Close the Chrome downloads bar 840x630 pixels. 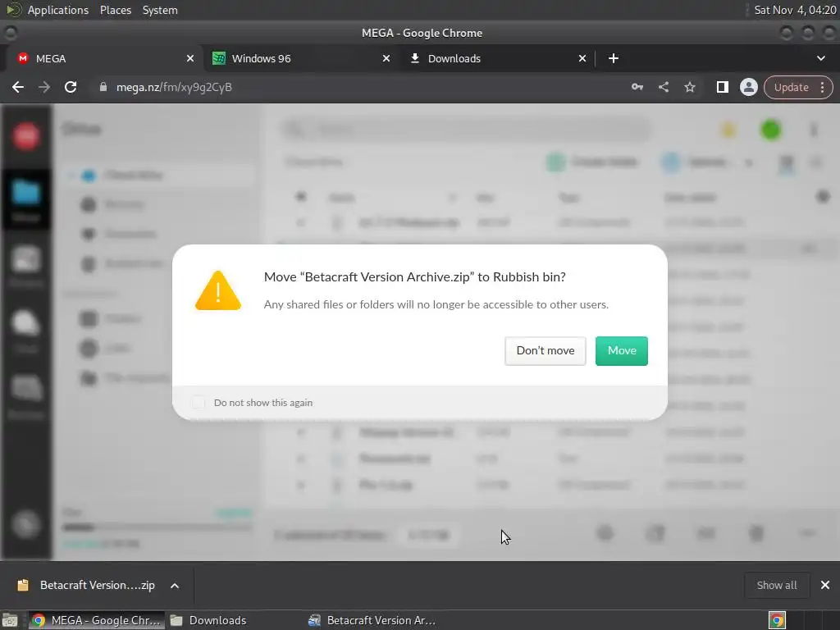825,585
